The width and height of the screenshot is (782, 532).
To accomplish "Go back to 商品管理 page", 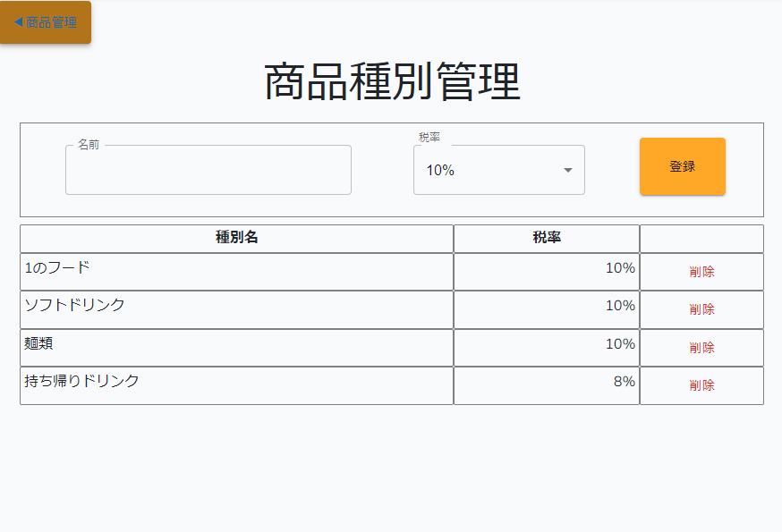I will pos(46,22).
